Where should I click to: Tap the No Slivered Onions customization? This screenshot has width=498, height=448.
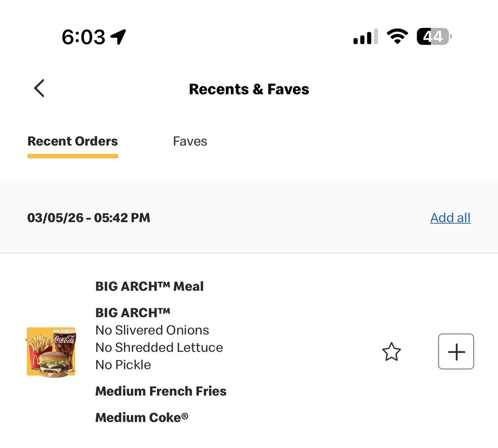[x=152, y=330]
